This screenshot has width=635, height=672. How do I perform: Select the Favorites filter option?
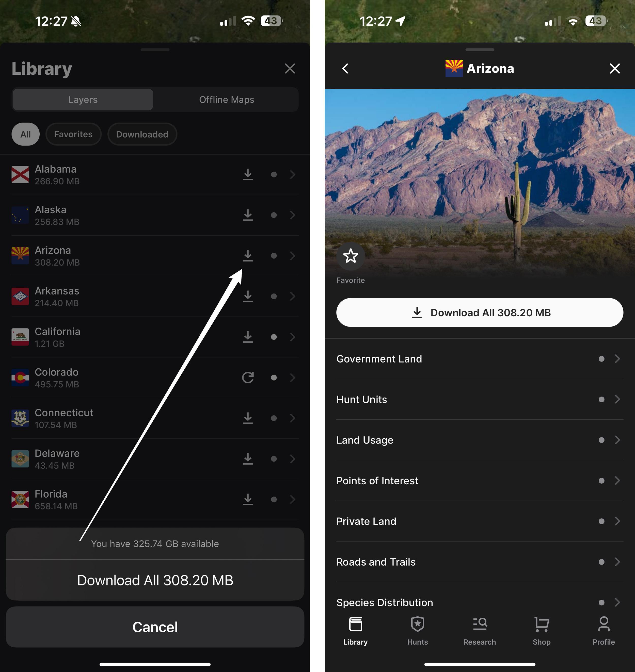pyautogui.click(x=73, y=134)
